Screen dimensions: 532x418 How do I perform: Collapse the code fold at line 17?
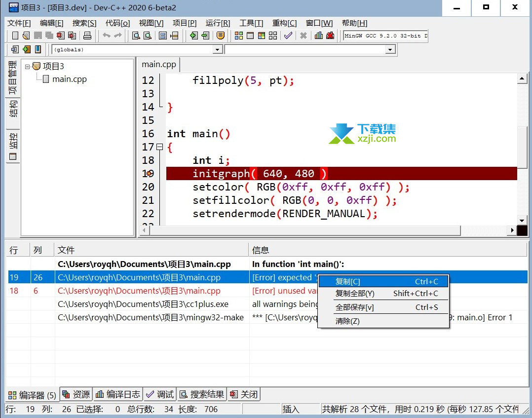(159, 147)
